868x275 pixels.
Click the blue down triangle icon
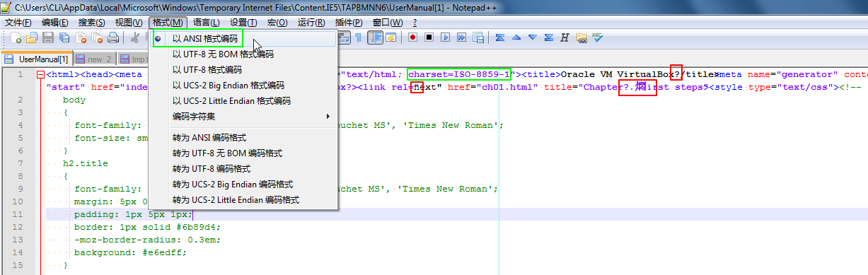(533, 37)
